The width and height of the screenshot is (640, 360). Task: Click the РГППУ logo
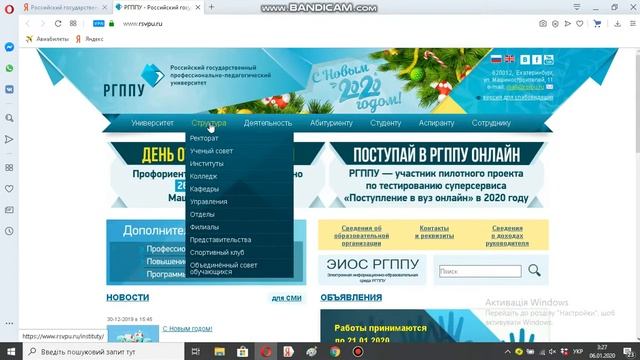(x=133, y=80)
